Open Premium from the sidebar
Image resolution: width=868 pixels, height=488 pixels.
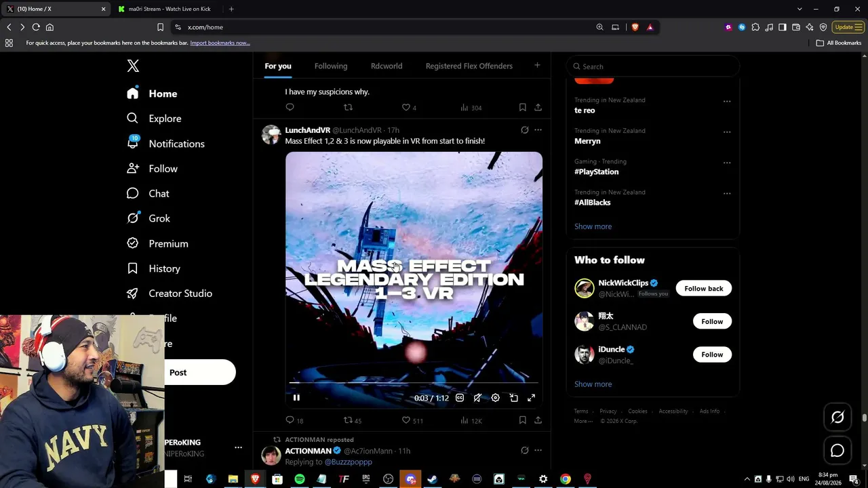tap(157, 243)
